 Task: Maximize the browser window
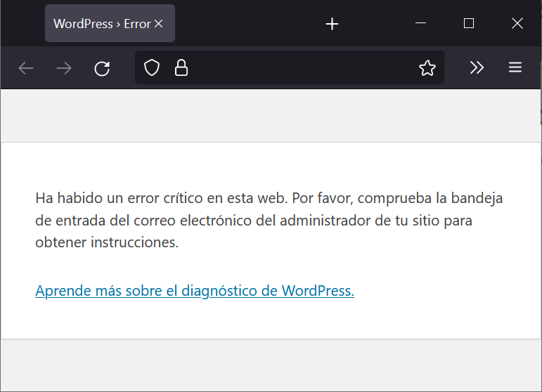469,23
